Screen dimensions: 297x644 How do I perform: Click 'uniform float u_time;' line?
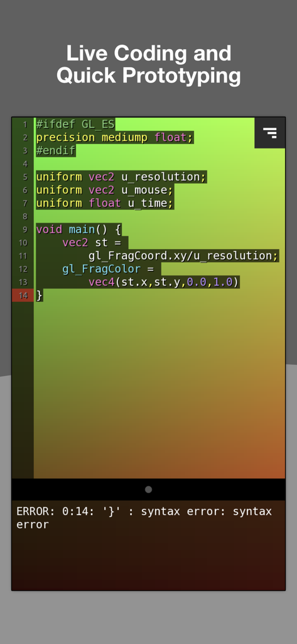[x=105, y=203]
